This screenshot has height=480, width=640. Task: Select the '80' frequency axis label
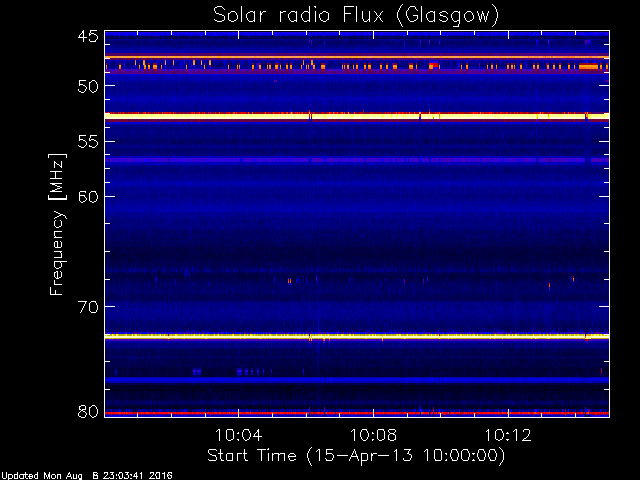tap(88, 411)
